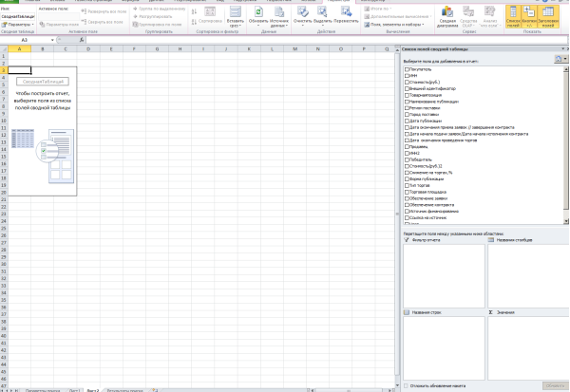Open the Результаты поиска sheet tab
The image size is (570, 392).
(x=124, y=390)
